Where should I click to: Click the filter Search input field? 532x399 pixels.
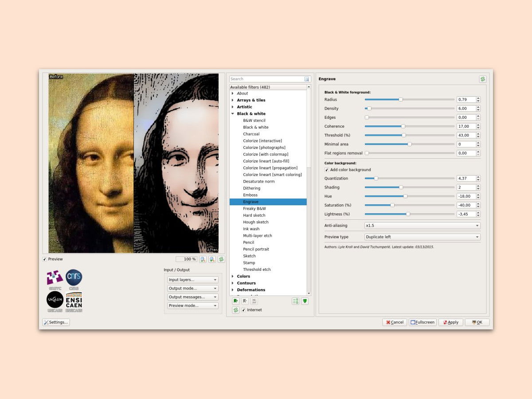(x=266, y=79)
